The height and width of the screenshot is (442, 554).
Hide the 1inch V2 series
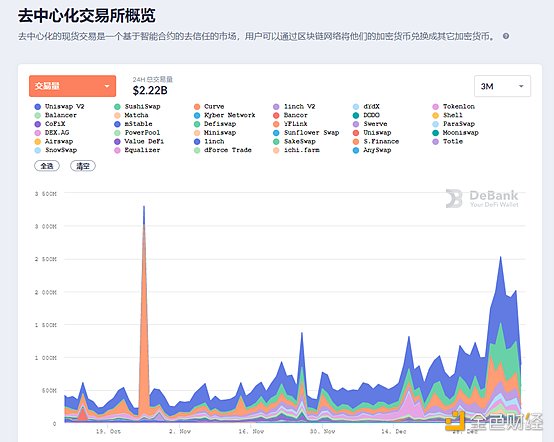coord(294,107)
